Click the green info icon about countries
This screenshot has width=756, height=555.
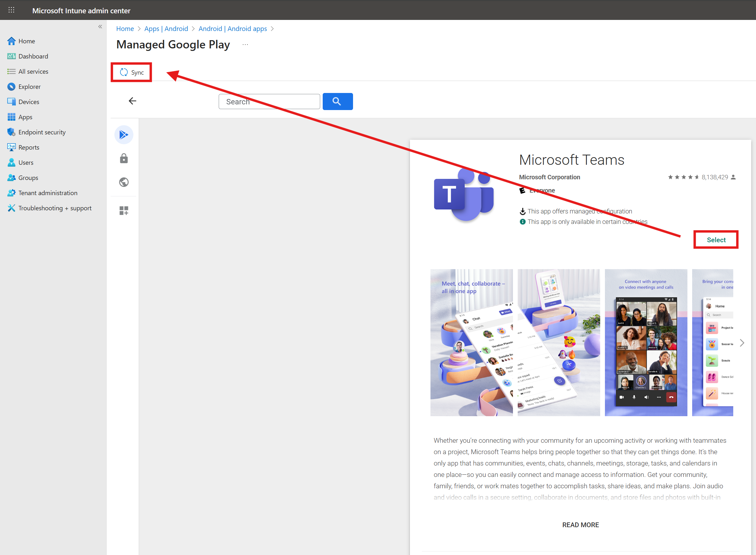coord(523,222)
